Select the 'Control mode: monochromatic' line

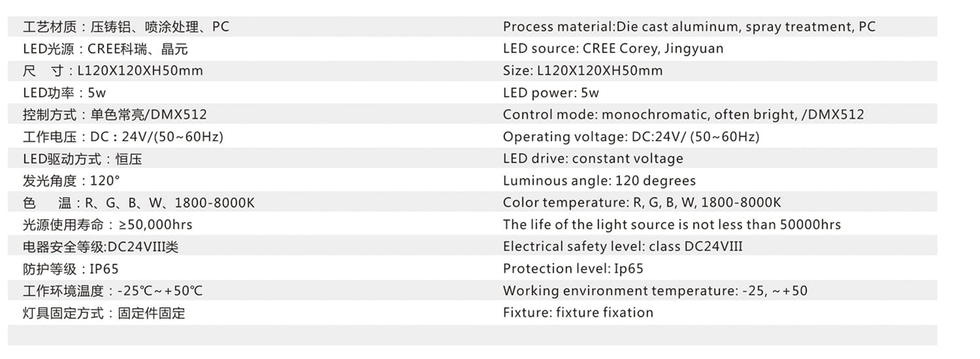(684, 115)
